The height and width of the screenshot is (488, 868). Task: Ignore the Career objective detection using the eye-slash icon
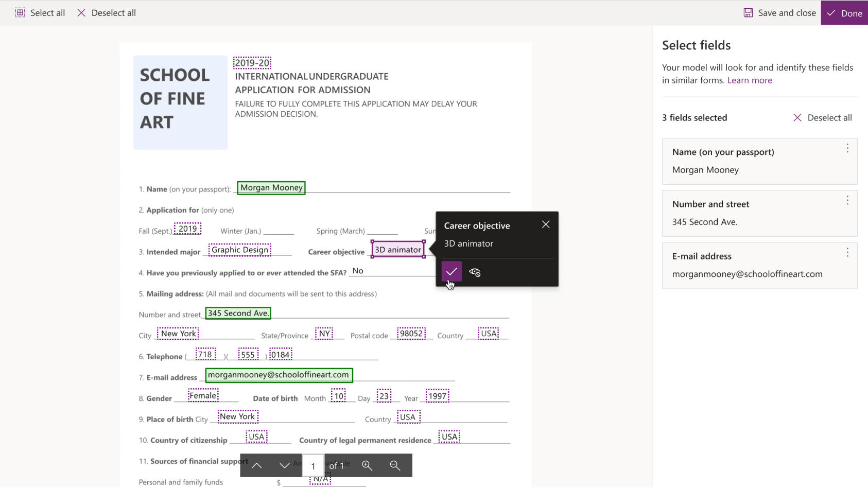(474, 272)
